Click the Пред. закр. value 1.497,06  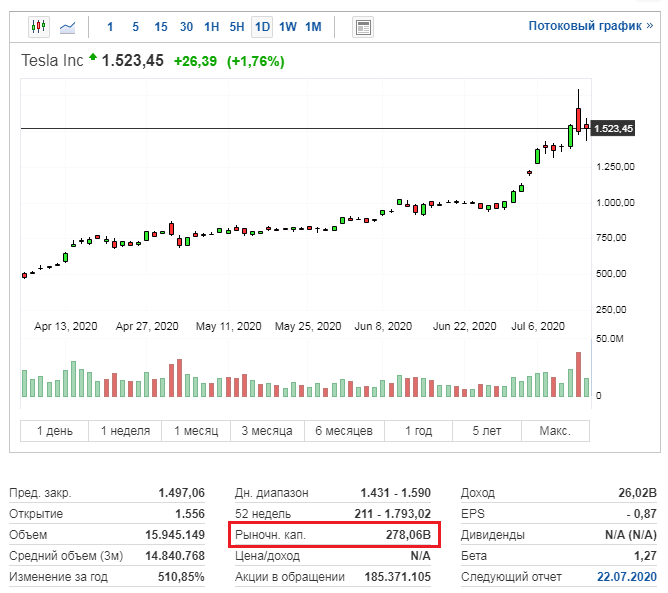pyautogui.click(x=181, y=493)
